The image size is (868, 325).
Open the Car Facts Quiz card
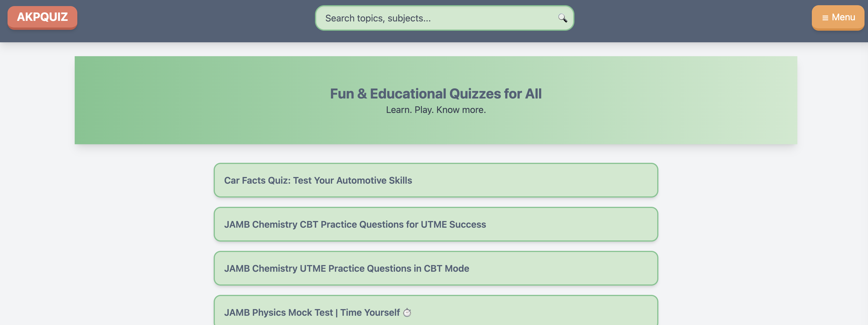[435, 180]
